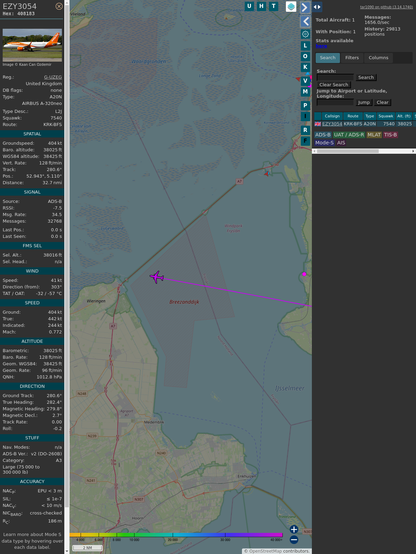Click the EZY3054 aircraft photo thumbnail
Image resolution: width=416 pixels, height=554 pixels.
point(32,45)
